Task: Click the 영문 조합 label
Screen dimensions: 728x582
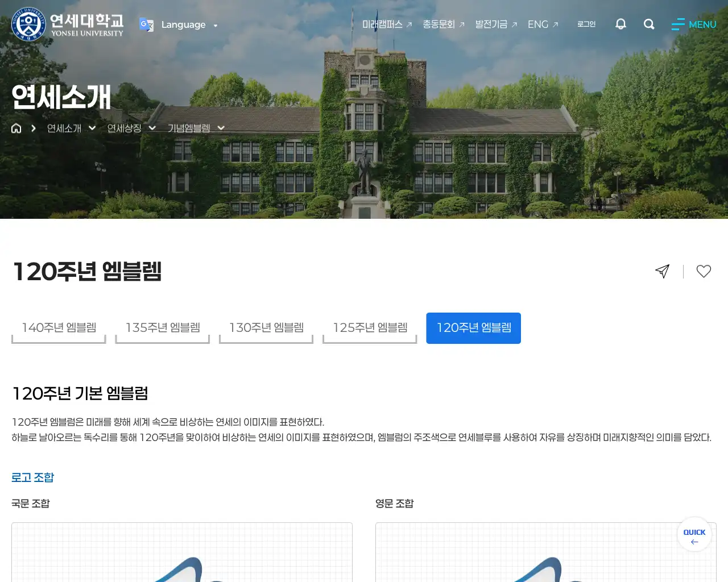Action: (395, 504)
